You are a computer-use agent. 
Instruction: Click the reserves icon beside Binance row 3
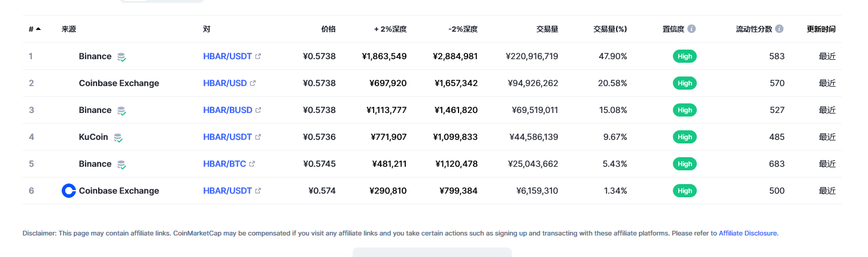click(122, 111)
